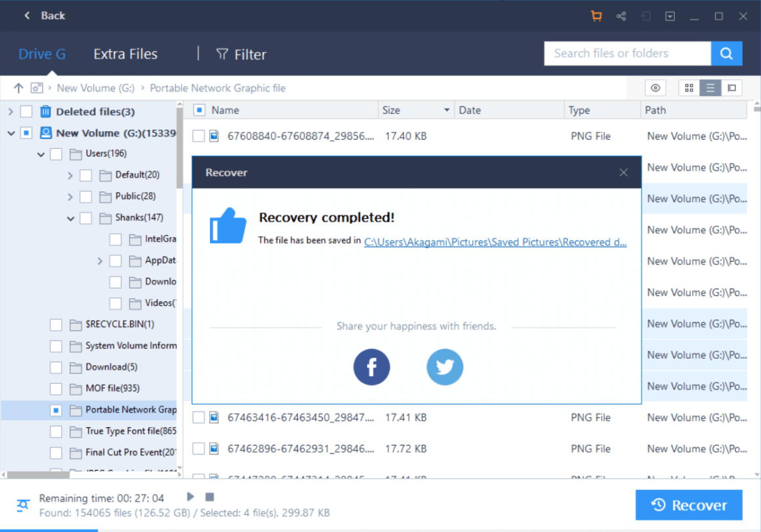Click the shopping cart purchase icon
761x532 pixels.
click(x=596, y=16)
